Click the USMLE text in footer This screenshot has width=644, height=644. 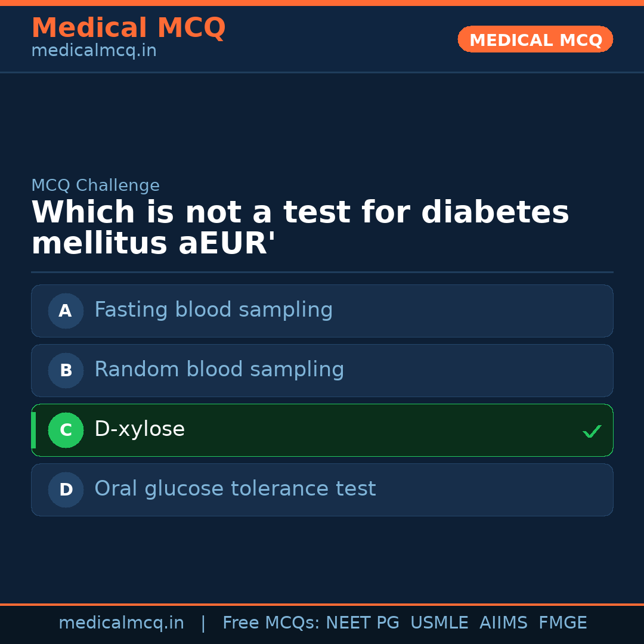(439, 623)
